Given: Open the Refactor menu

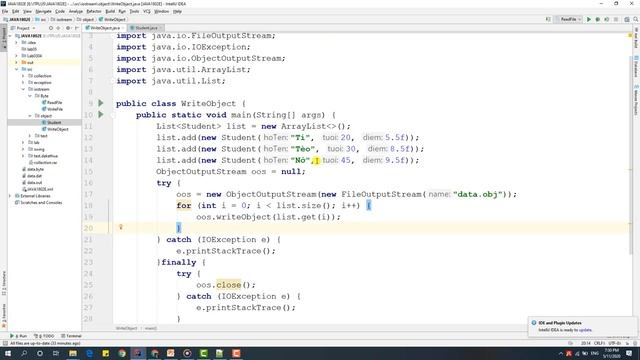Looking at the screenshot, I should [x=94, y=11].
